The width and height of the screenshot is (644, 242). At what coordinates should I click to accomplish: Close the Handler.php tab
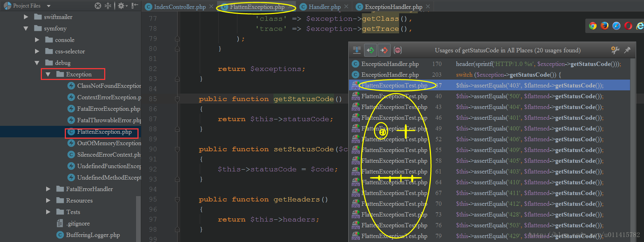tap(346, 6)
